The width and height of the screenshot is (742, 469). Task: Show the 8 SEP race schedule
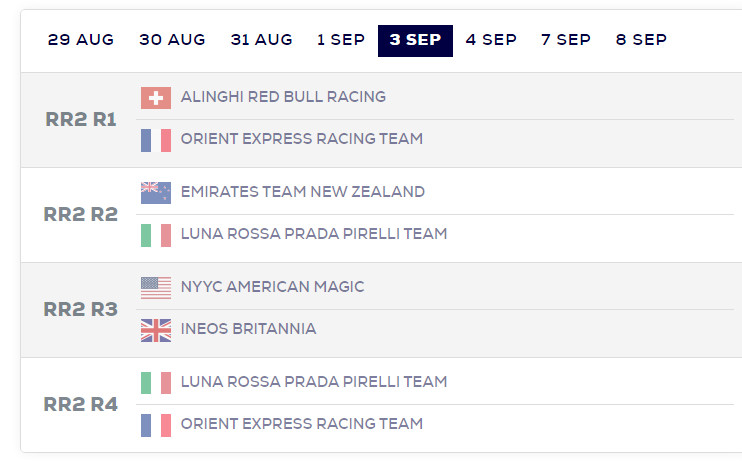pos(641,40)
